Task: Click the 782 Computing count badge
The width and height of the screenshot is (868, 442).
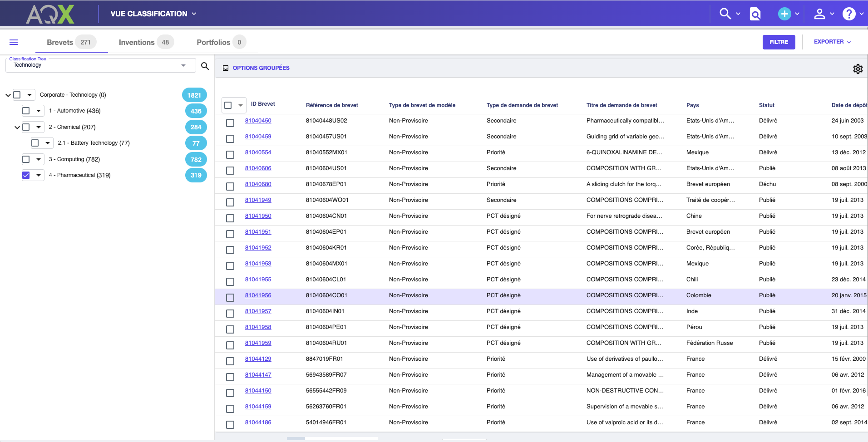Action: 196,160
